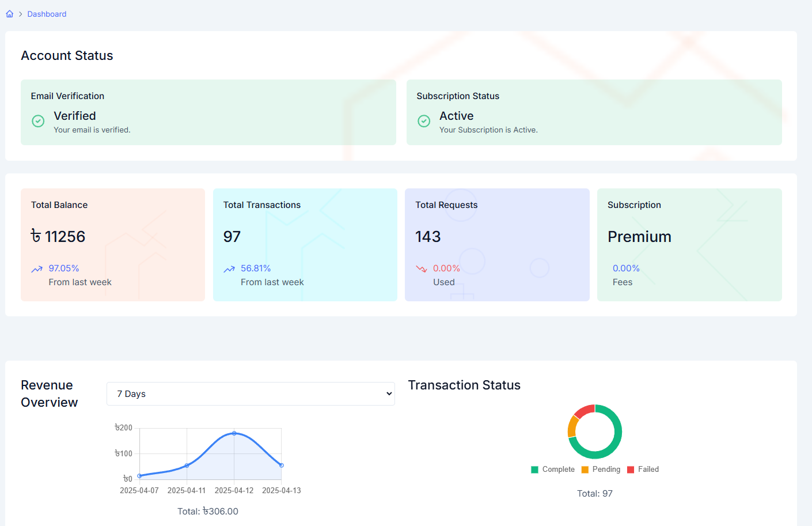Click the Email Verification verified checkmark icon
The height and width of the screenshot is (526, 812).
click(x=38, y=121)
